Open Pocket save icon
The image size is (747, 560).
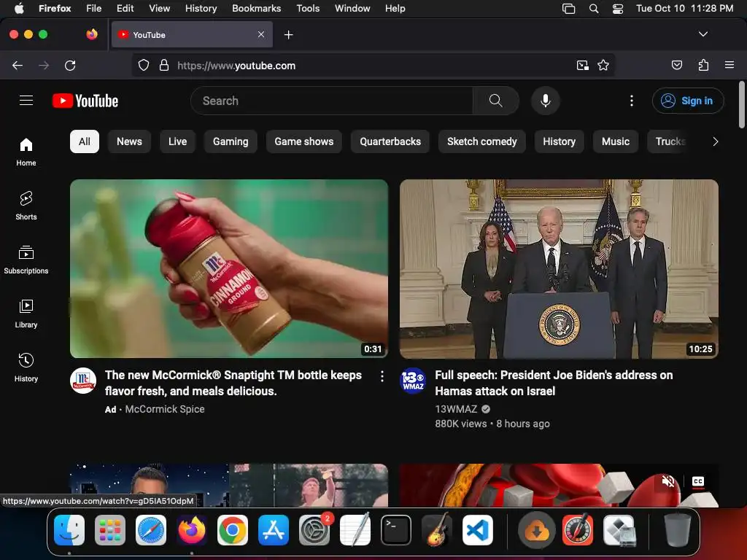(x=676, y=65)
